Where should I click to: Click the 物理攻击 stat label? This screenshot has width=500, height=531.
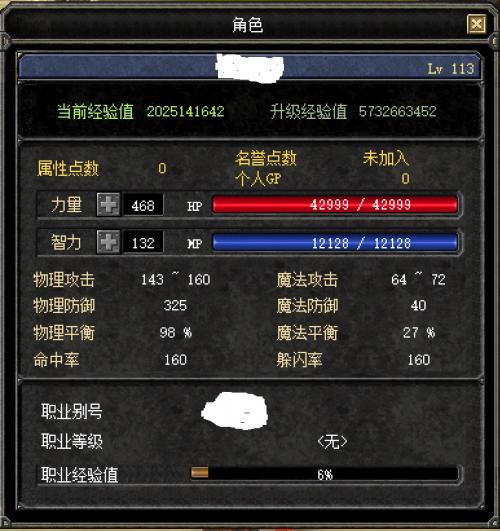coord(64,280)
